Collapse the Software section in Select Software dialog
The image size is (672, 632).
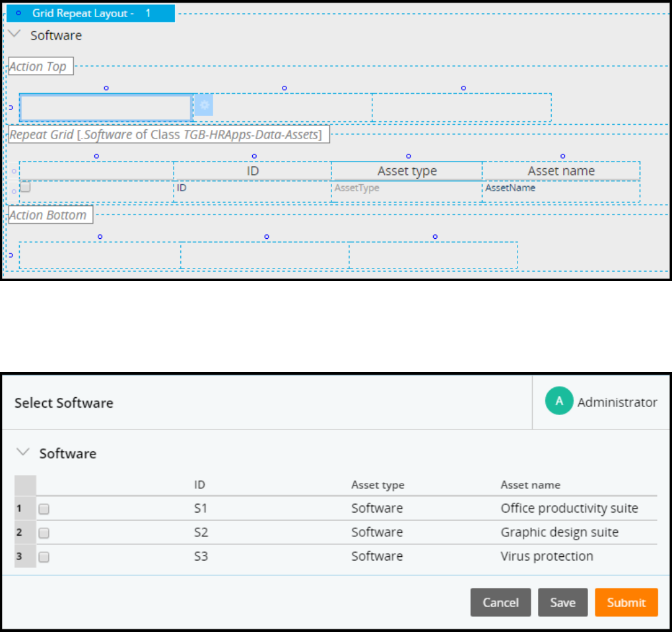coord(23,453)
